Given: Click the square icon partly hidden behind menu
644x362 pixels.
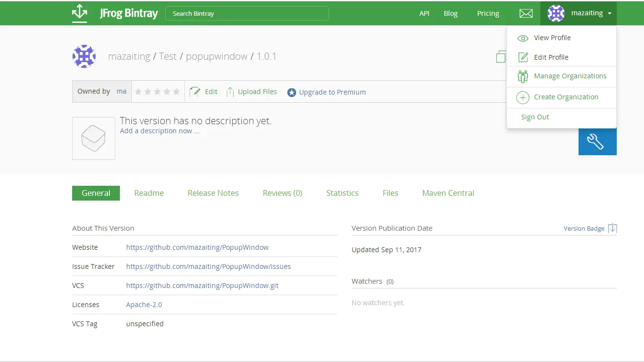Looking at the screenshot, I should 501,57.
